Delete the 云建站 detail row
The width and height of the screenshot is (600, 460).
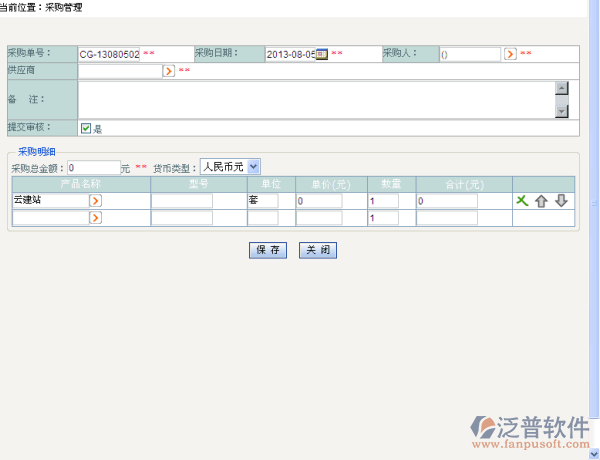(522, 201)
